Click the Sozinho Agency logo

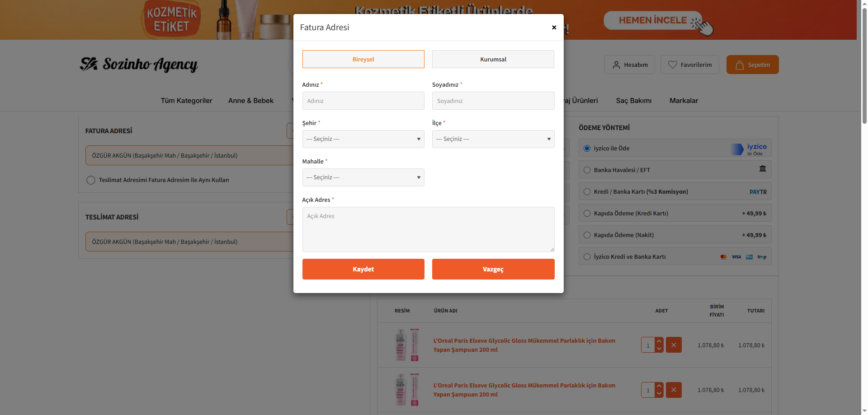pyautogui.click(x=139, y=65)
